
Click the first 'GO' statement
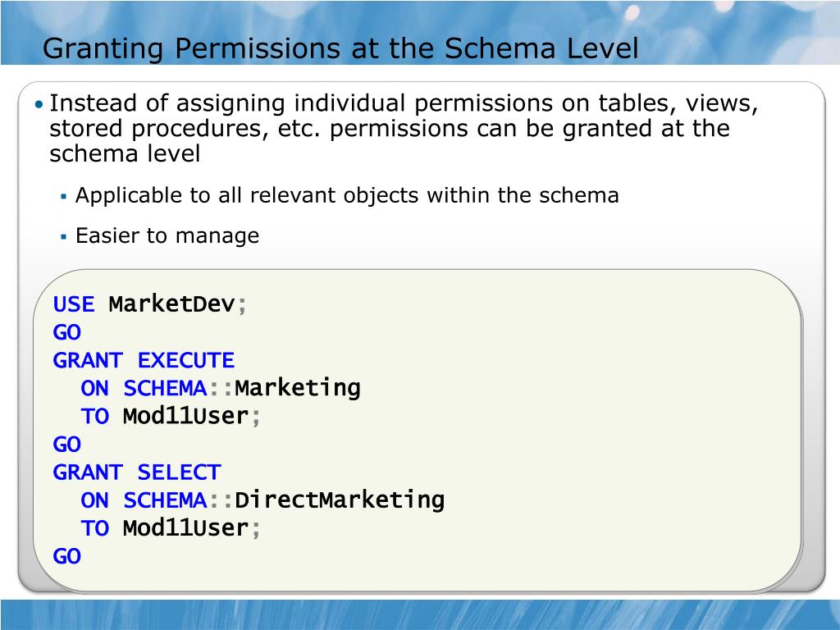[67, 333]
